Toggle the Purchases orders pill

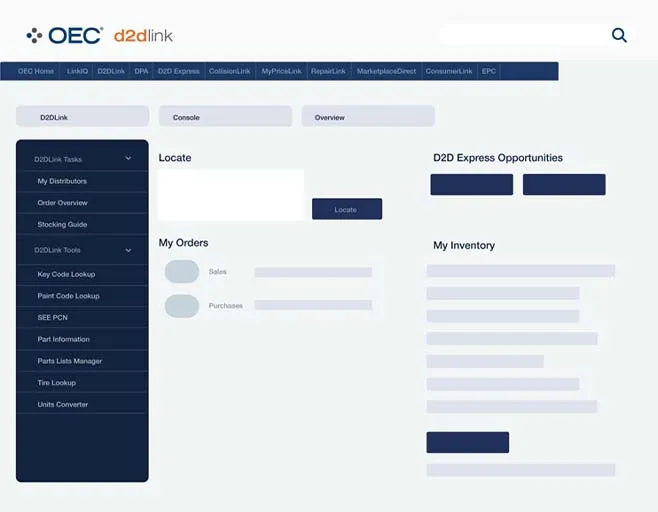tap(182, 306)
